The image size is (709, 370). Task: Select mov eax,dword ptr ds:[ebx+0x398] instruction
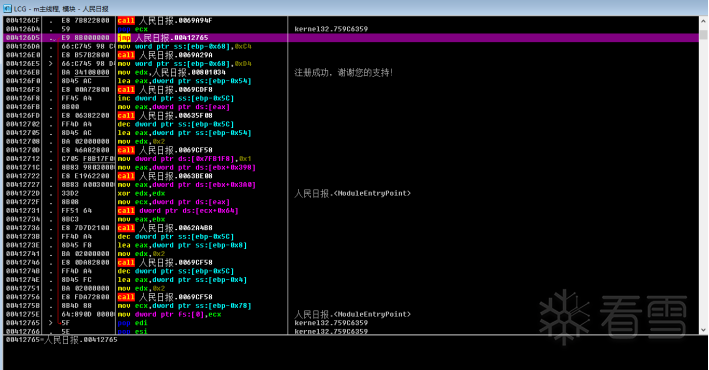pos(186,167)
